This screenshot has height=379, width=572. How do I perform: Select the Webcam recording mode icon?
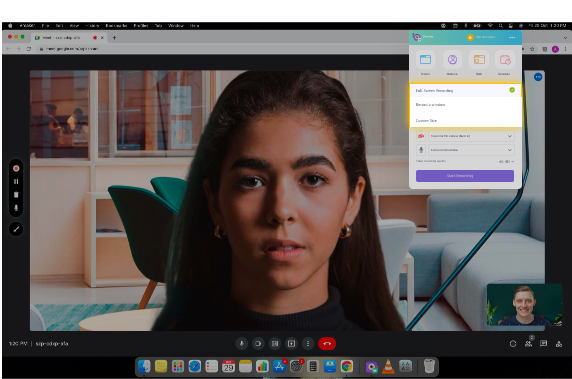452,59
